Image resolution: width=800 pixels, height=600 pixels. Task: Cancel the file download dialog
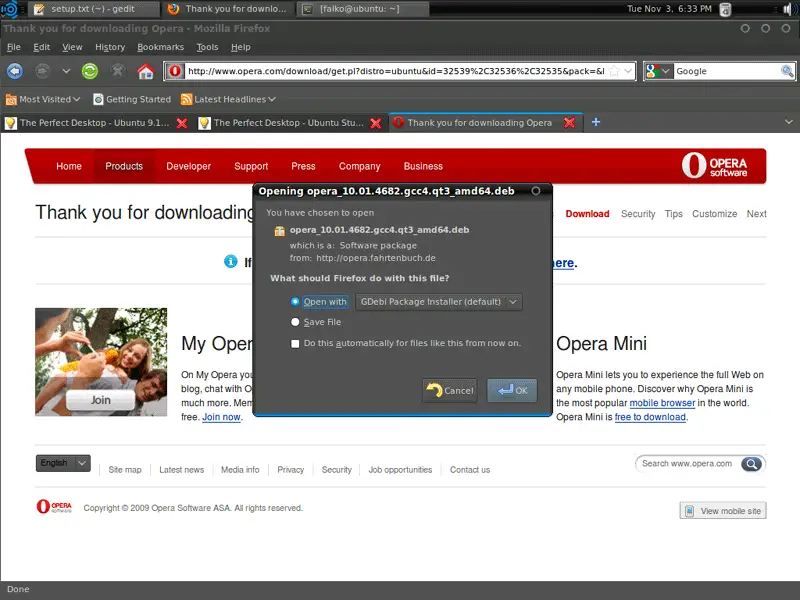[x=449, y=390]
